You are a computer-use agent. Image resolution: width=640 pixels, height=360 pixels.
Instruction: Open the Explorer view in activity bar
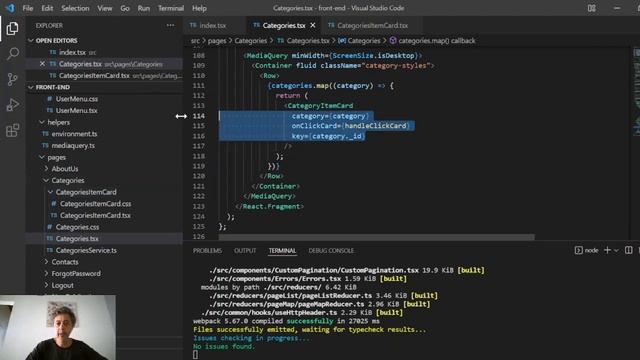coord(12,29)
